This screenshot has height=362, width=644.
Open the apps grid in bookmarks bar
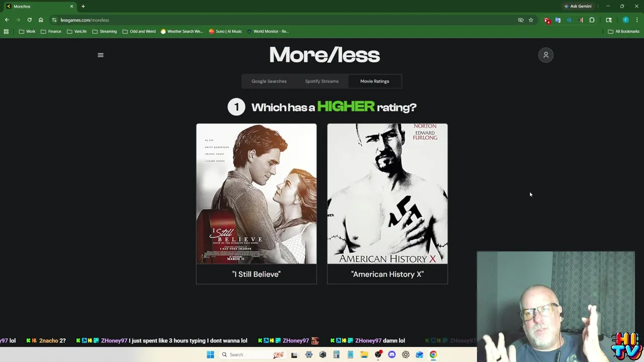coord(6,31)
